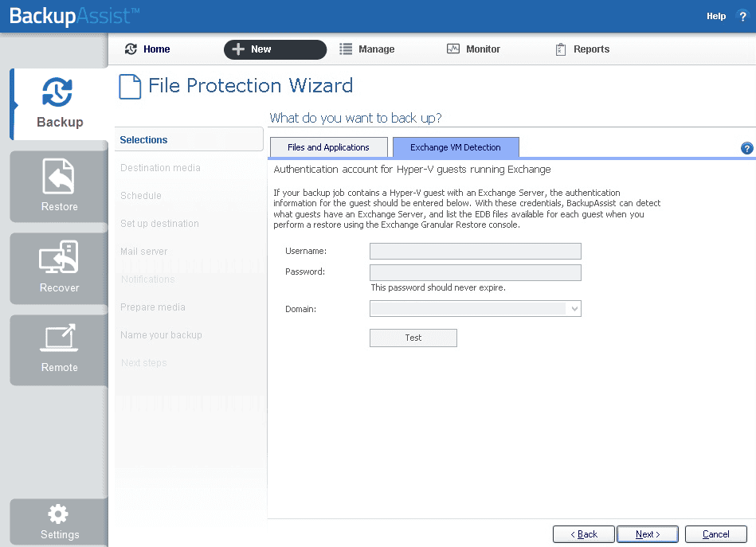Open the Settings gear icon
756x547 pixels.
(x=59, y=514)
